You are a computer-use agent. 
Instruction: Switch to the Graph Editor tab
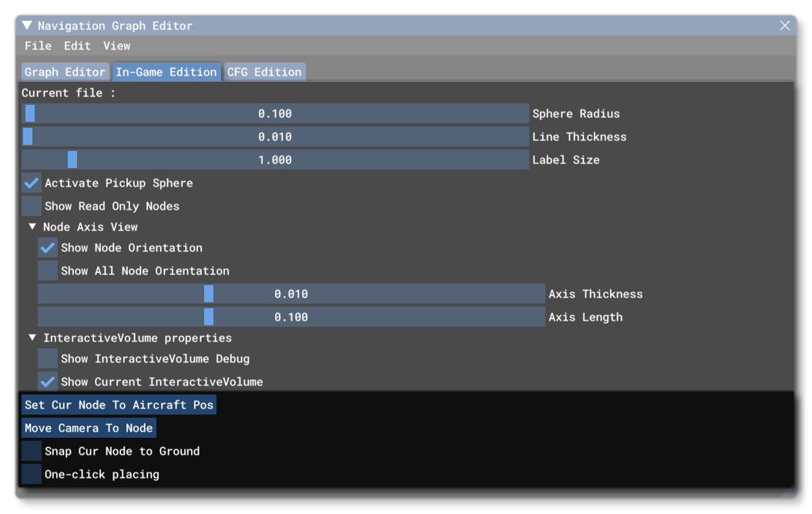coord(64,72)
